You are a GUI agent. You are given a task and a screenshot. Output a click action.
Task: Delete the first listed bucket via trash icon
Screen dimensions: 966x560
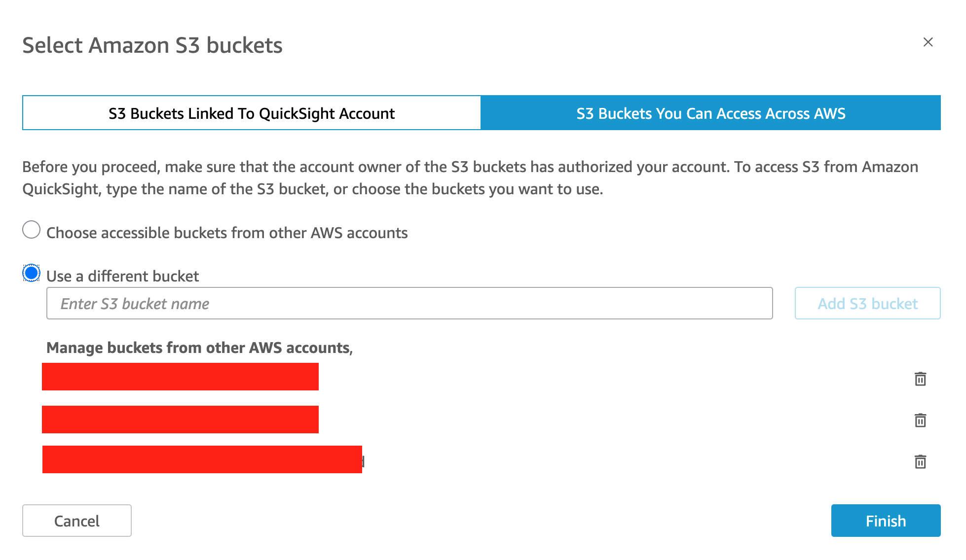point(920,379)
